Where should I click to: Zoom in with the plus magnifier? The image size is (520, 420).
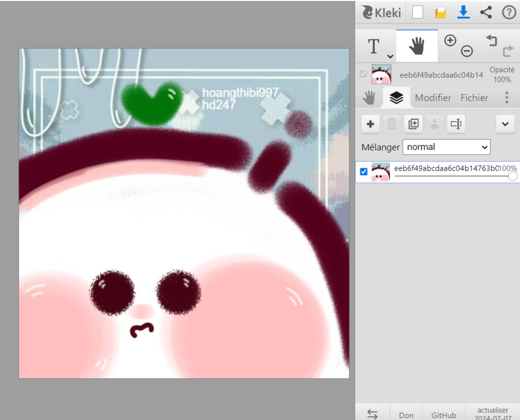coord(450,41)
